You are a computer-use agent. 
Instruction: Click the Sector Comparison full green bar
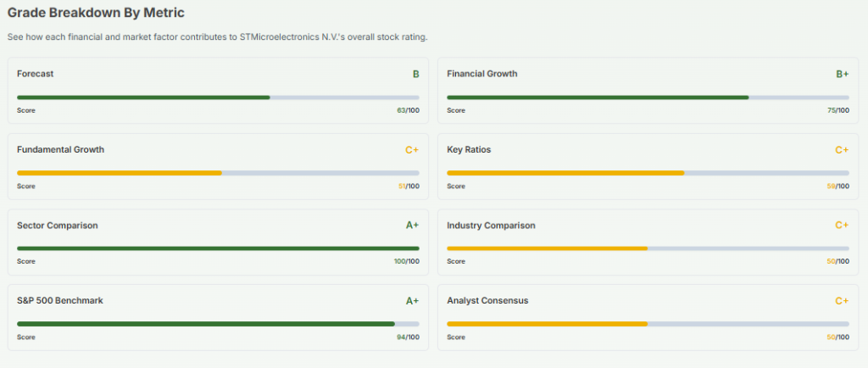pyautogui.click(x=218, y=248)
